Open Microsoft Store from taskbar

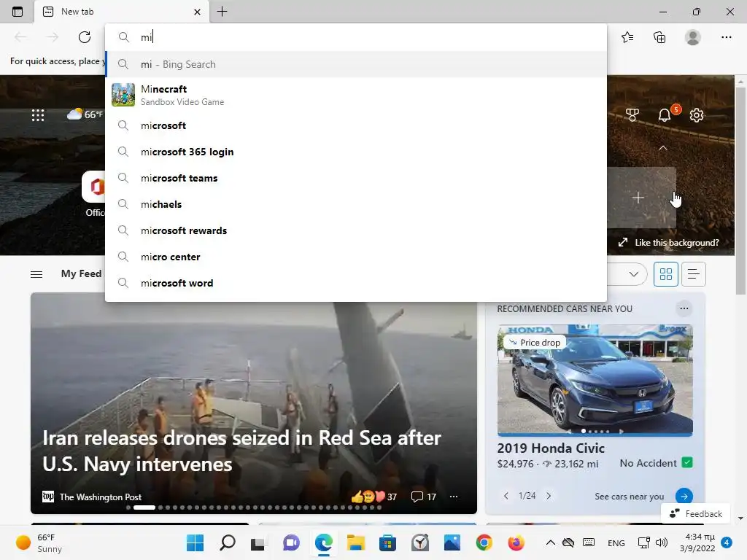388,542
